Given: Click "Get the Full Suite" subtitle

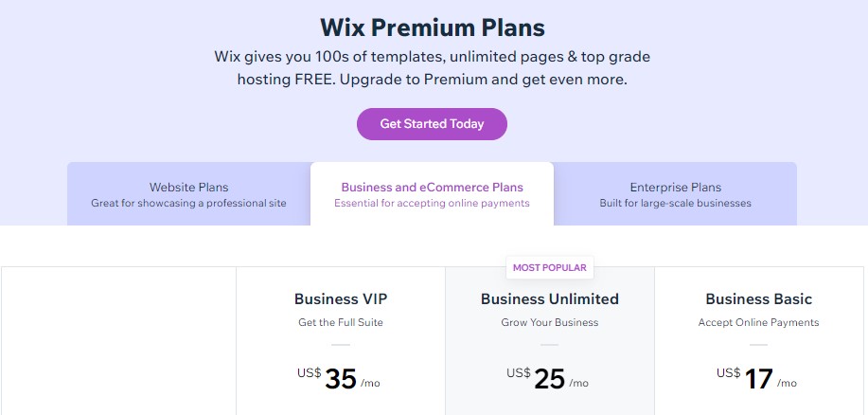Looking at the screenshot, I should (341, 322).
